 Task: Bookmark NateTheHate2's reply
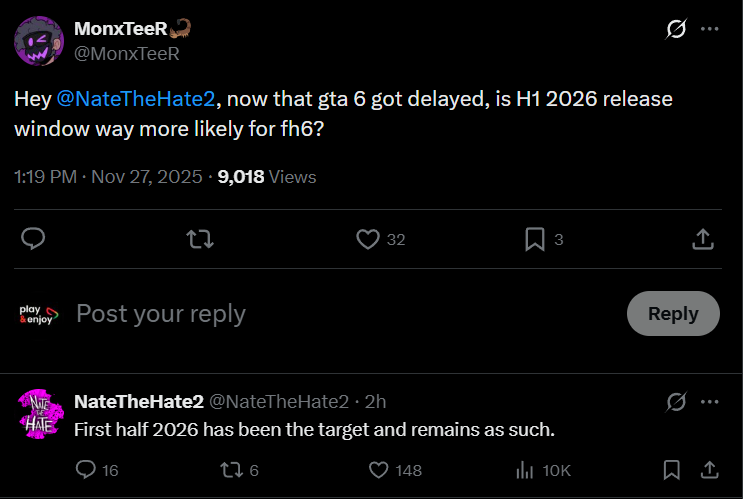point(673,469)
